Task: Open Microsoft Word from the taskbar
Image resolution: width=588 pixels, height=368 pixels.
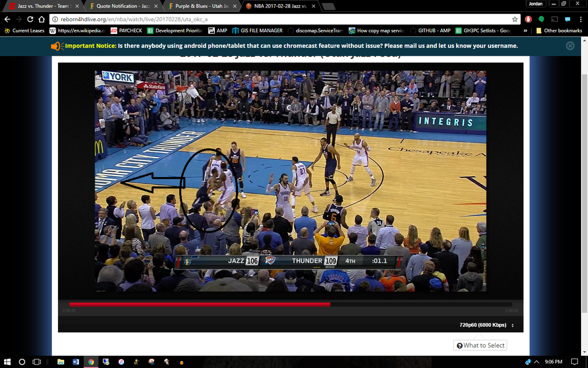Action: [76, 362]
